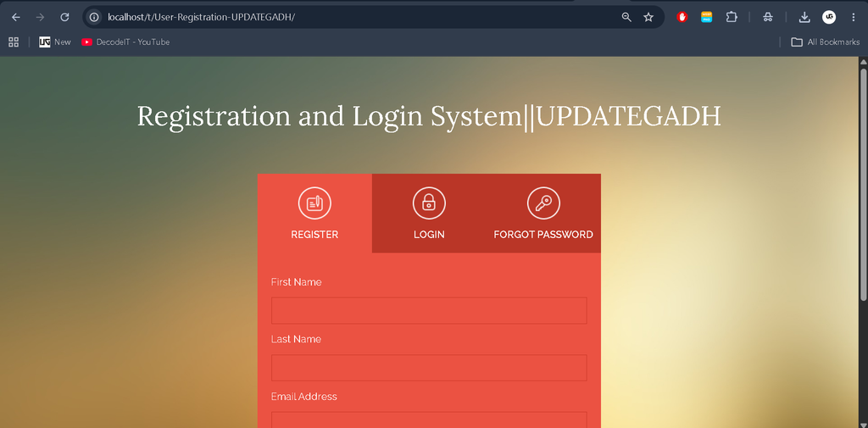This screenshot has width=868, height=428.
Task: Click the page vertical scrollbar thumb
Action: (x=863, y=185)
